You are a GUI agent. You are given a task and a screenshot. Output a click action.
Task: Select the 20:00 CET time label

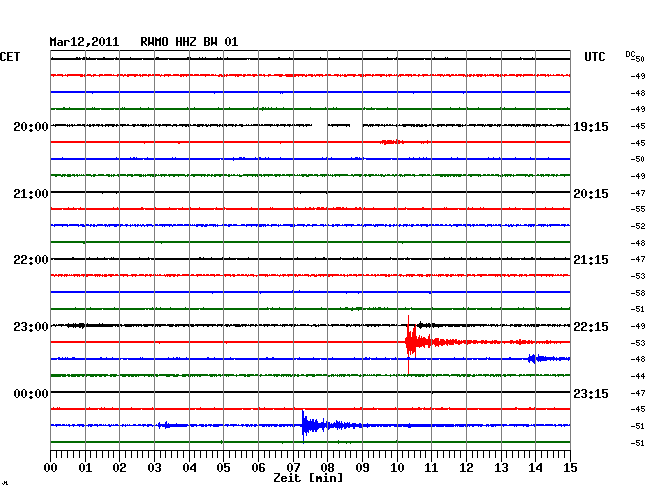(31, 127)
